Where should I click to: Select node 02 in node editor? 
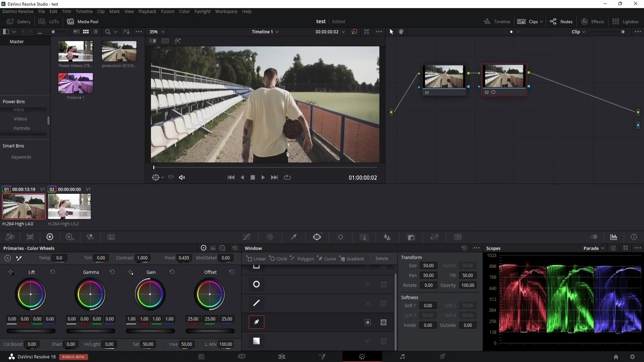504,80
